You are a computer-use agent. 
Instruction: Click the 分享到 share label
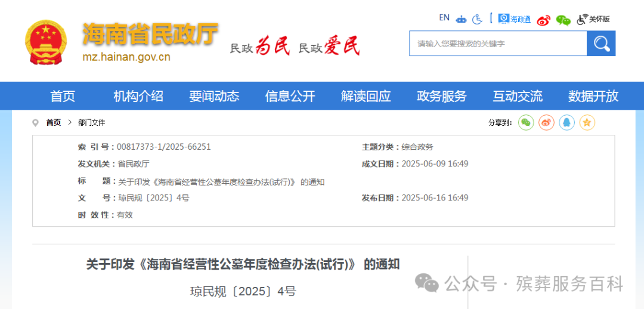tap(500, 122)
